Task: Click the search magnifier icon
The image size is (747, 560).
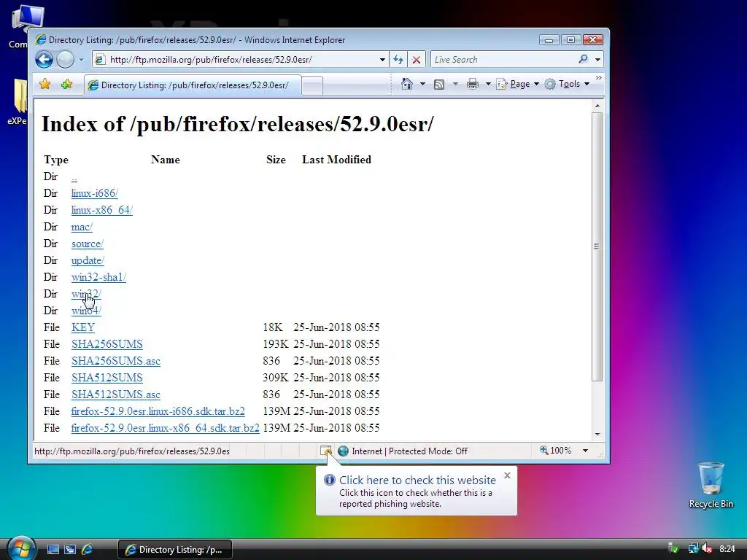Action: [x=583, y=59]
